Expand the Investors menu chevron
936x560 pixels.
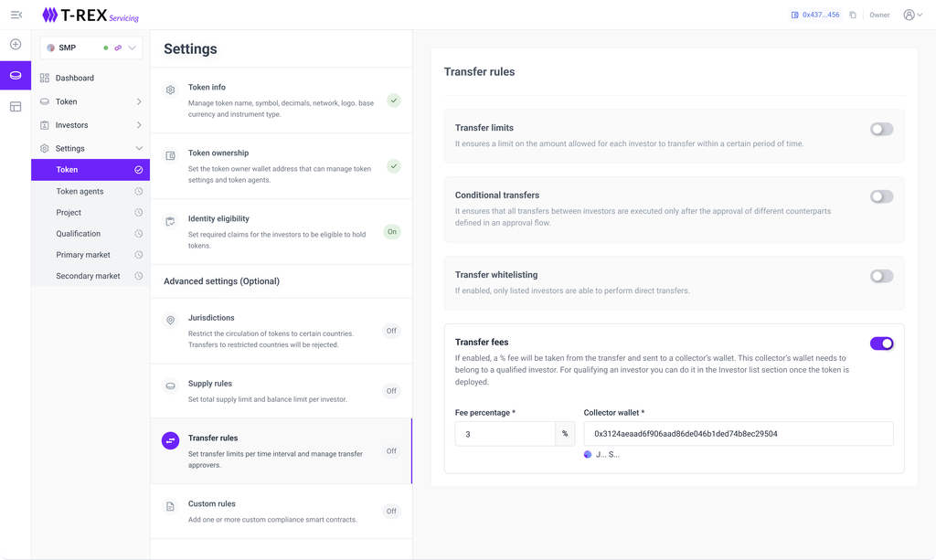139,125
